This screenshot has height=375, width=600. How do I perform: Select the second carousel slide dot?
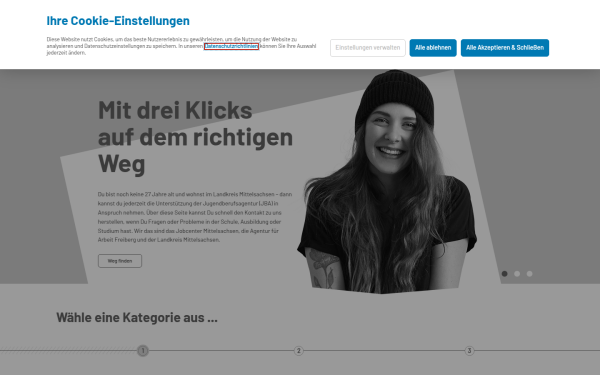(517, 274)
